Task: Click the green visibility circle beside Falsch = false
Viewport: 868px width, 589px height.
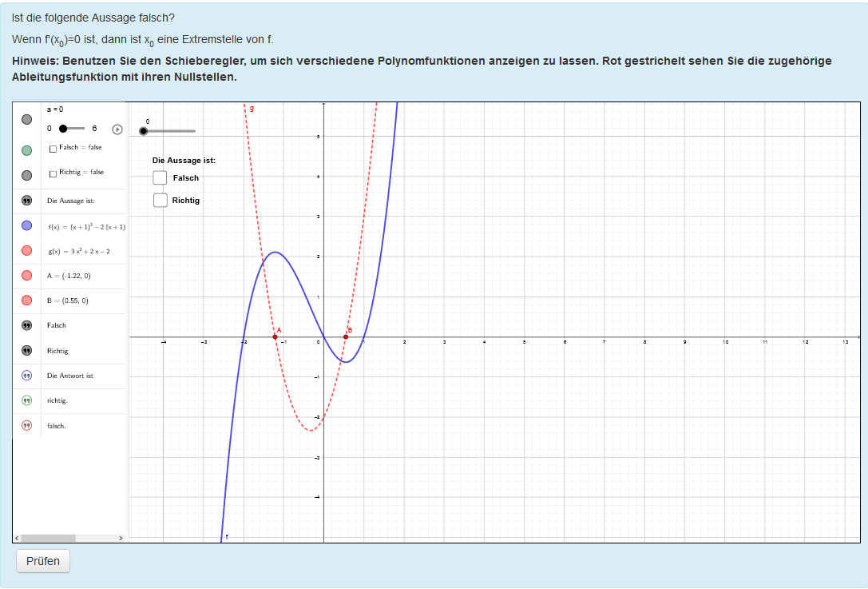Action: click(x=27, y=149)
